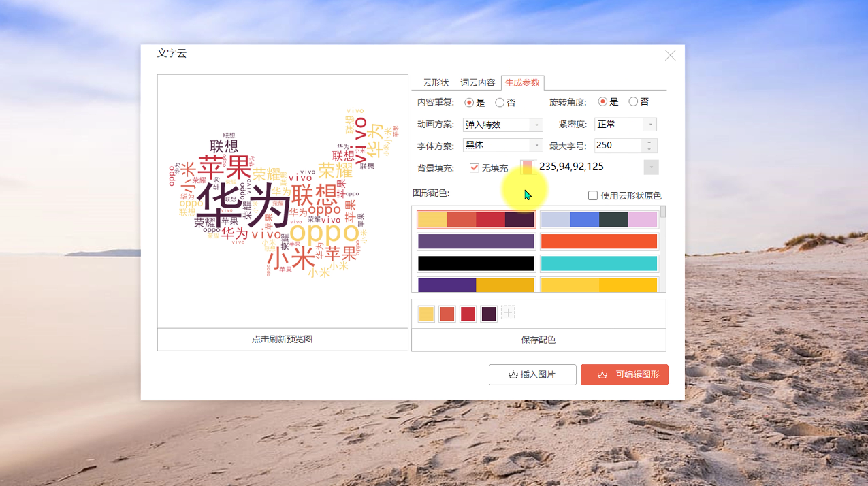Click the 保存配色 button

tap(539, 340)
